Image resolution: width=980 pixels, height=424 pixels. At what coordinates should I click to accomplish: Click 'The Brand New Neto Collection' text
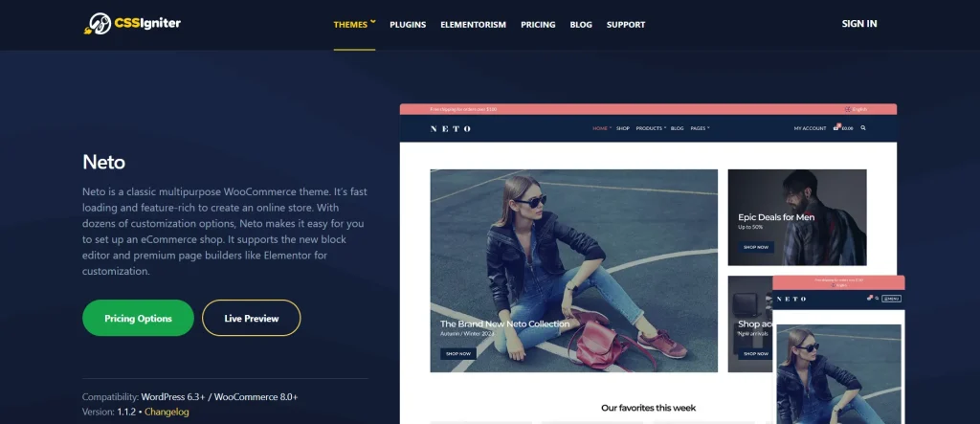(x=505, y=324)
